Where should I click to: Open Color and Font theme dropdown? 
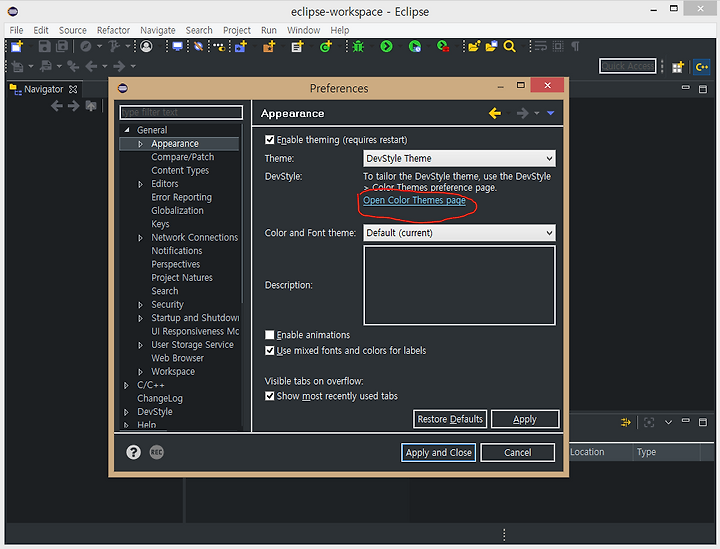point(459,233)
